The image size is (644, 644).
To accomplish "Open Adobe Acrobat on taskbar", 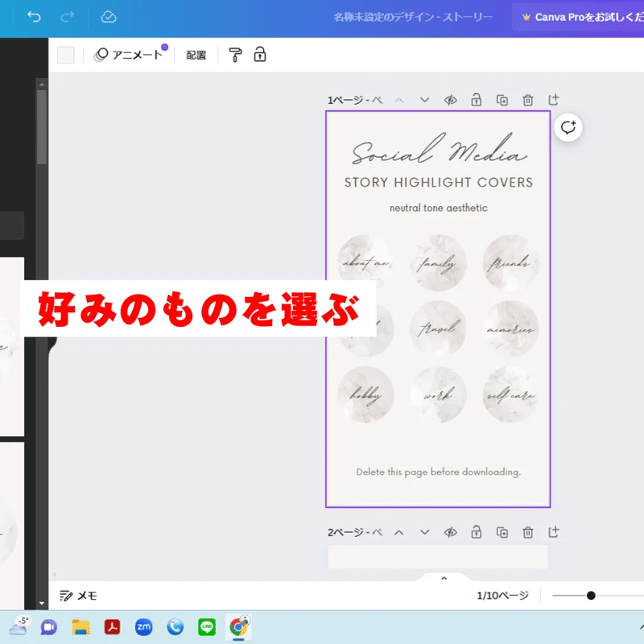I will click(112, 627).
